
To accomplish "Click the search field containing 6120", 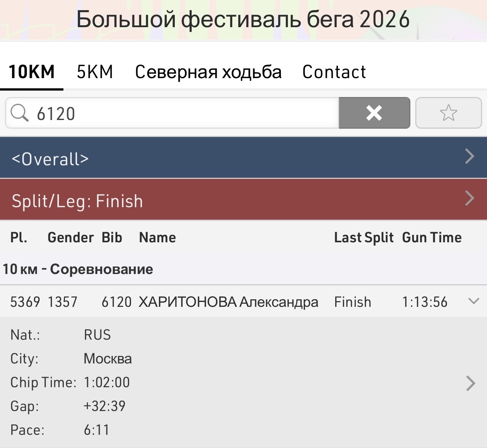I will [x=172, y=113].
